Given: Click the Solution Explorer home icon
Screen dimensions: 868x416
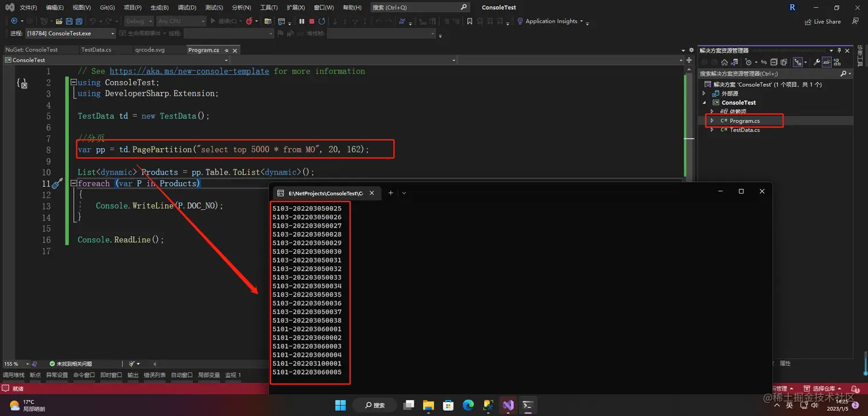Looking at the screenshot, I should tap(724, 62).
